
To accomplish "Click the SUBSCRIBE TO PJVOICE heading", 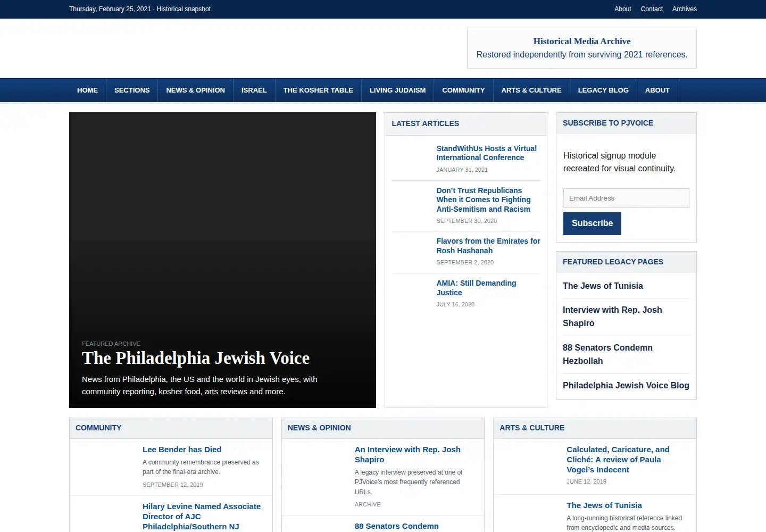I will (x=607, y=123).
